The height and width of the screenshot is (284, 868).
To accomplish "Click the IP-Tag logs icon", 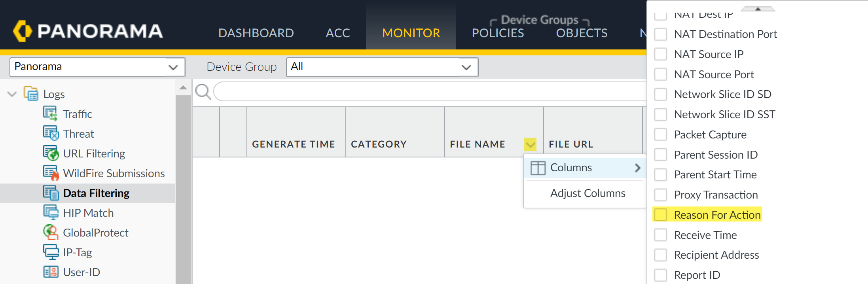I will point(50,252).
